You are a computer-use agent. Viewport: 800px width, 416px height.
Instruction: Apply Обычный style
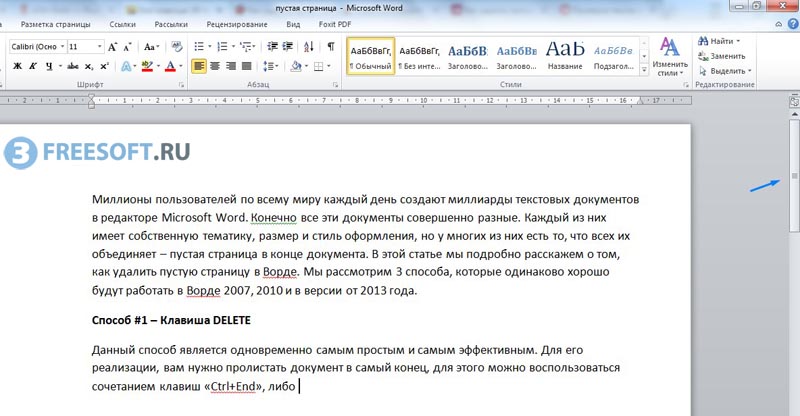370,56
